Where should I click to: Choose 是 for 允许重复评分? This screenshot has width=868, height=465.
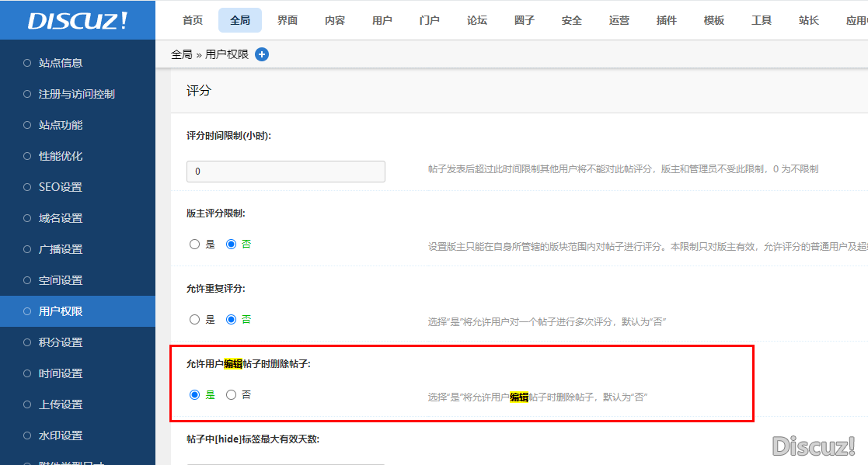click(195, 319)
